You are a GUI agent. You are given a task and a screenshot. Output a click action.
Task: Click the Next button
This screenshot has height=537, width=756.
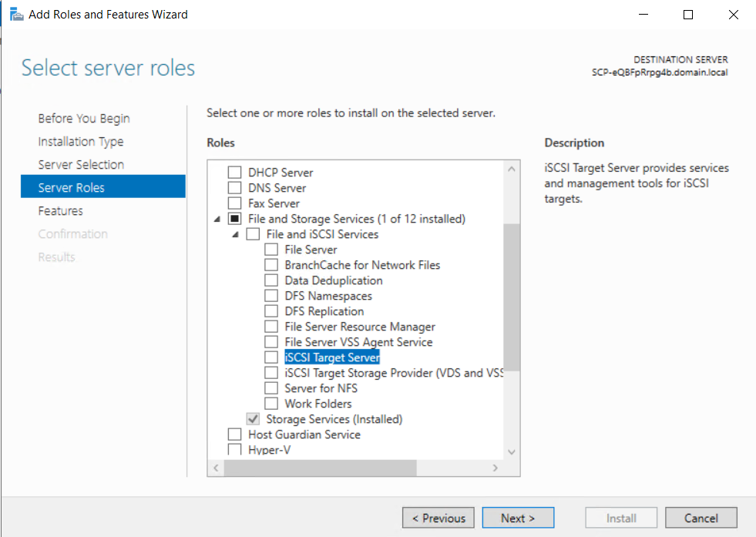tap(518, 518)
